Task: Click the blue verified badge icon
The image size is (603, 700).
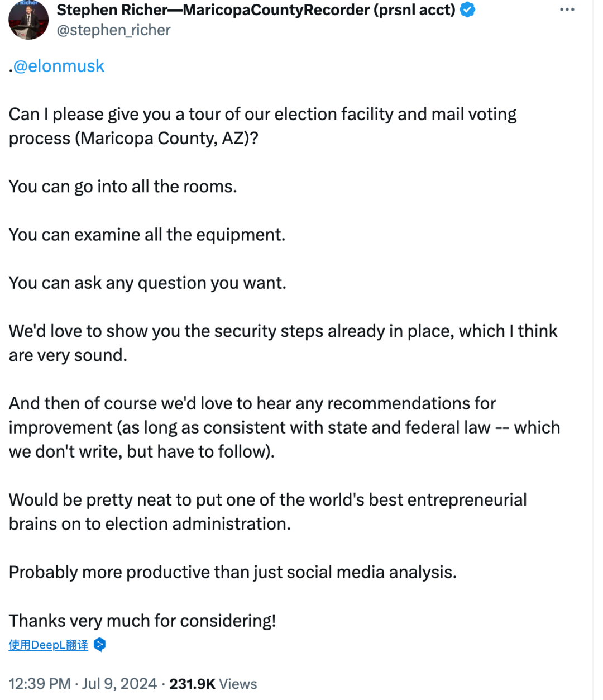Action: (467, 10)
